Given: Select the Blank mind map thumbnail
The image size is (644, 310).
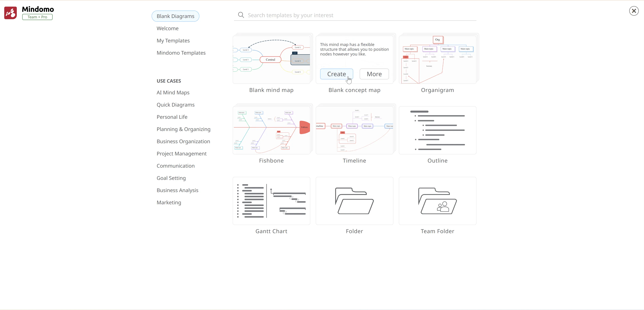Looking at the screenshot, I should pos(271,60).
